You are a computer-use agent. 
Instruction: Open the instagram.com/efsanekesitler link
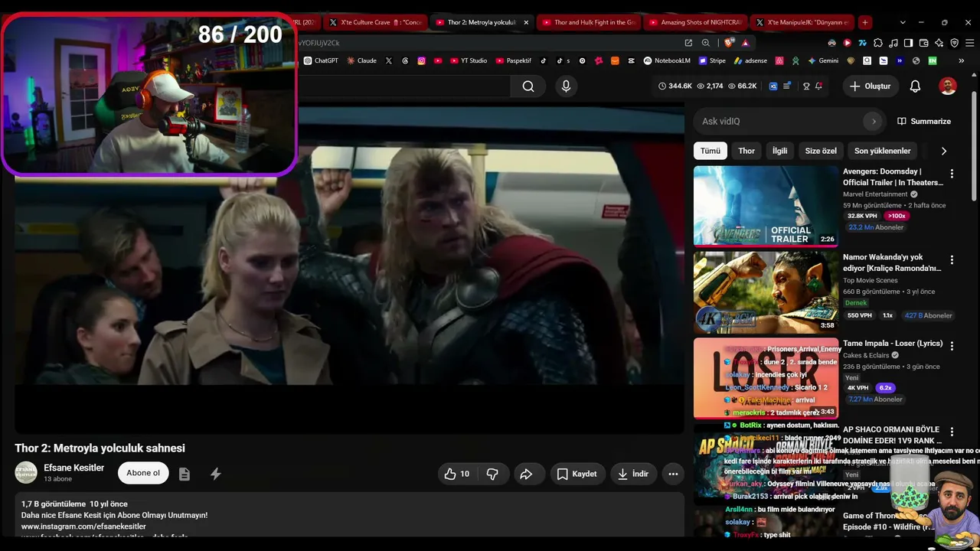pyautogui.click(x=83, y=527)
